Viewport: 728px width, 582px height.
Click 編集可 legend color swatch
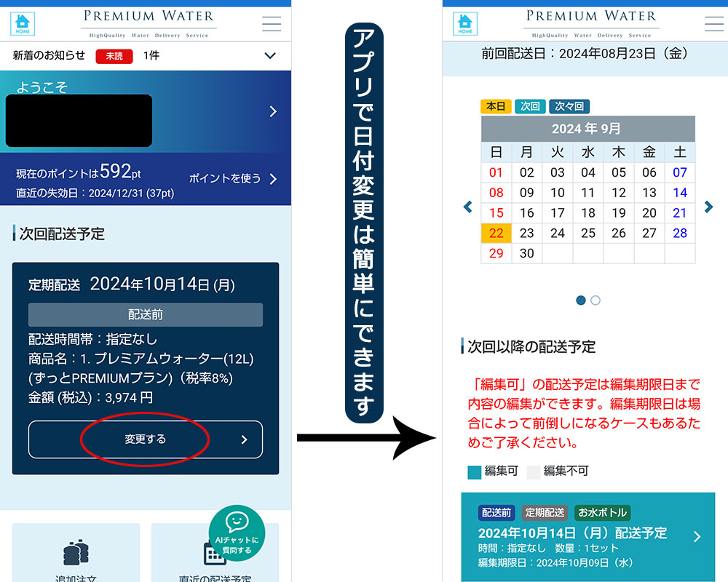click(474, 472)
